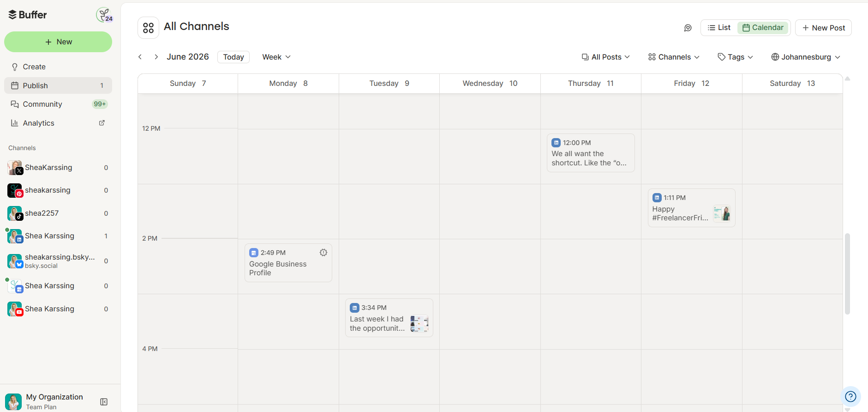Go to previous week arrow
Image resolution: width=868 pixels, height=412 pixels.
pos(140,57)
